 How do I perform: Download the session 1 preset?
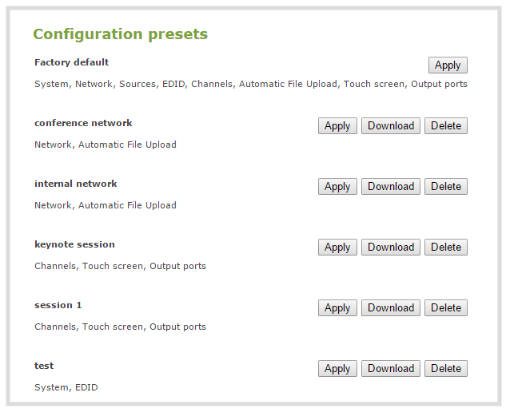tap(391, 308)
